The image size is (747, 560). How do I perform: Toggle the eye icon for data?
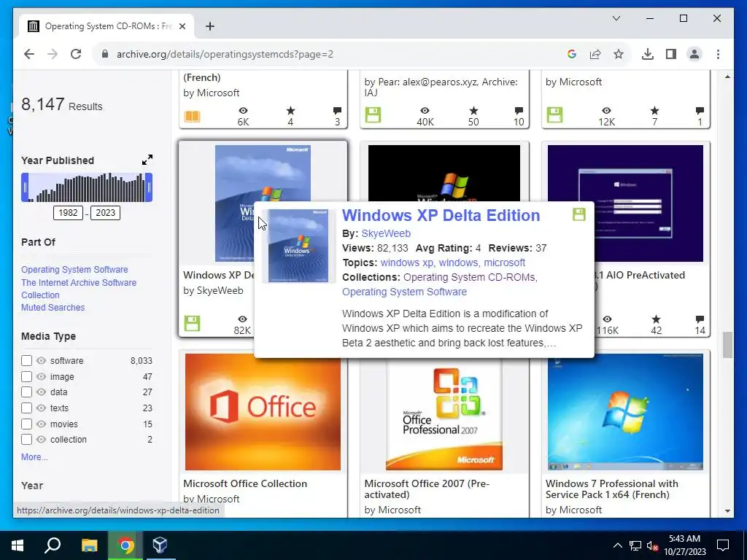[x=42, y=392]
